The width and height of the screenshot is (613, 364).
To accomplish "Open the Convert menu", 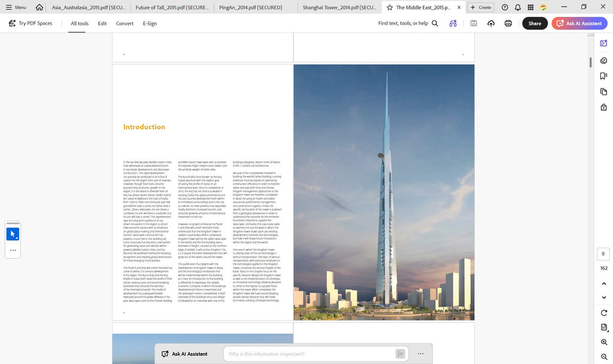I will point(125,23).
